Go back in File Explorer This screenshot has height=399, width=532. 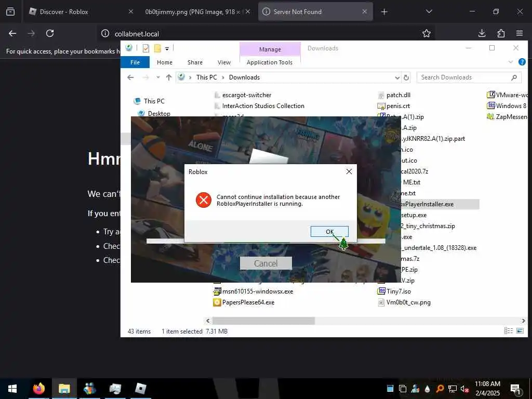click(130, 77)
